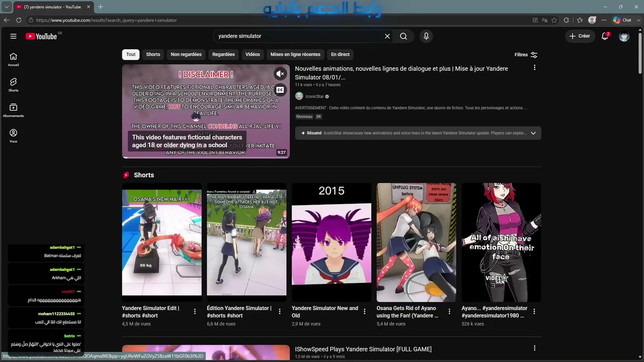The width and height of the screenshot is (644, 362).
Task: Open the browser's three-dot settings menu
Action: click(603, 20)
